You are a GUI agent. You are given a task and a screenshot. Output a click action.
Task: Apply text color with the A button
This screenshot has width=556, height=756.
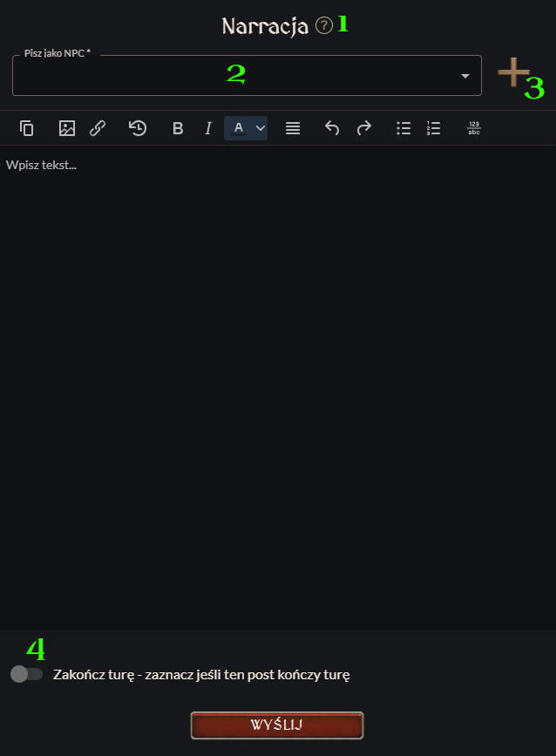pyautogui.click(x=238, y=128)
